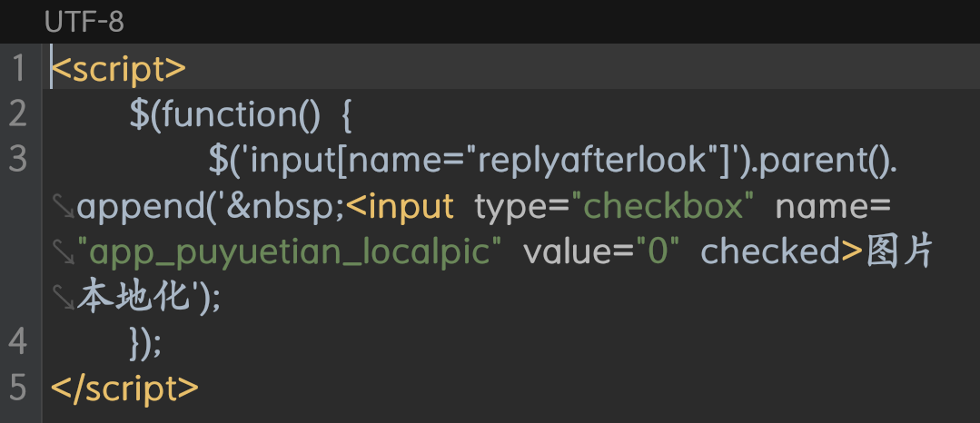The height and width of the screenshot is (423, 980).
Task: Click the 图片 Chinese text
Action: click(900, 251)
